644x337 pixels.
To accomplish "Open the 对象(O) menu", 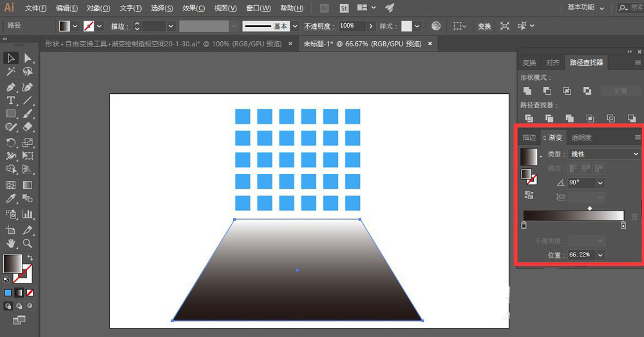I will (99, 8).
